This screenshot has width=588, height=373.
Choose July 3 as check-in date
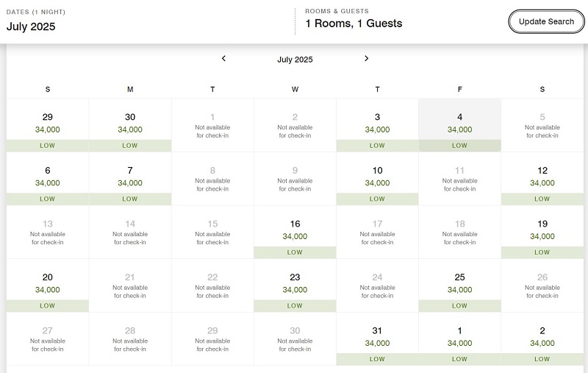tap(377, 125)
